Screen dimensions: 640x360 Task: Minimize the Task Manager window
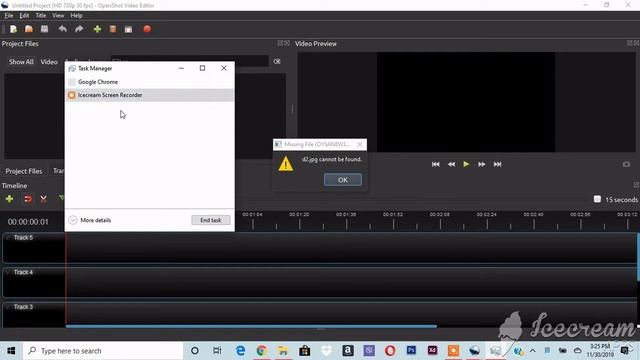181,68
